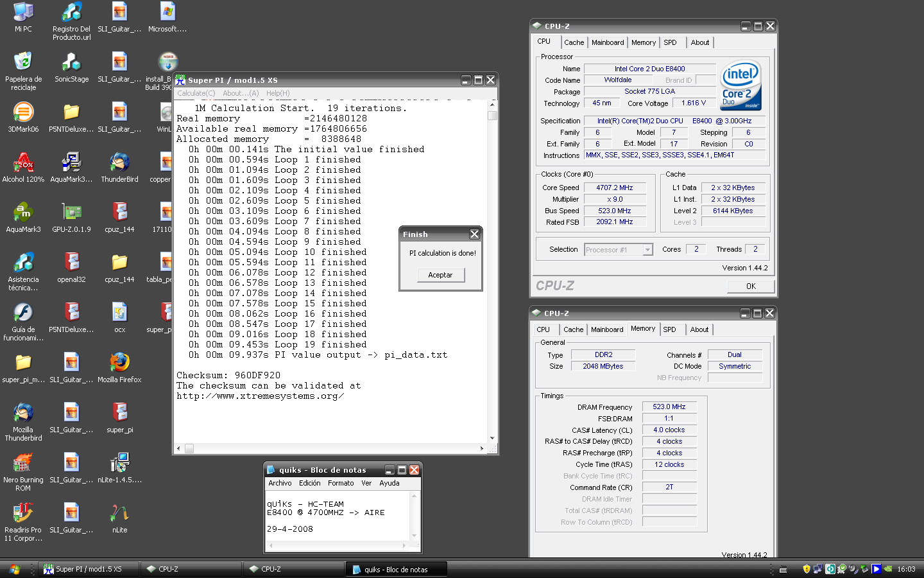Click the Notepad text area with quiks HC-TEAM

(x=338, y=517)
